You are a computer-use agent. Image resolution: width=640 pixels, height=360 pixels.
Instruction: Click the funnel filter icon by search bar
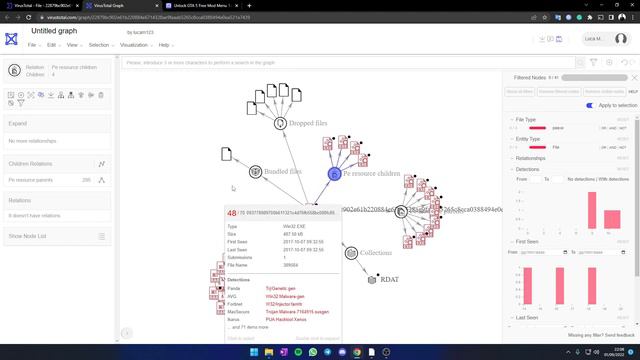click(593, 62)
